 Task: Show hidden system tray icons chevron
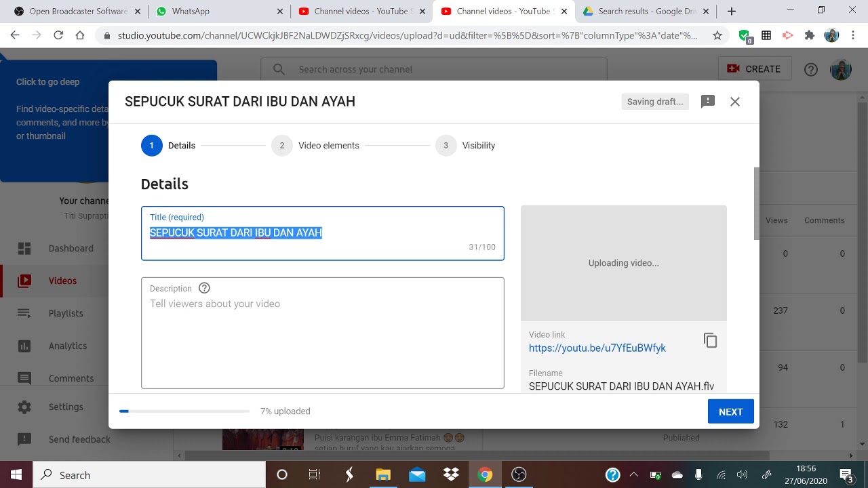coord(634,474)
